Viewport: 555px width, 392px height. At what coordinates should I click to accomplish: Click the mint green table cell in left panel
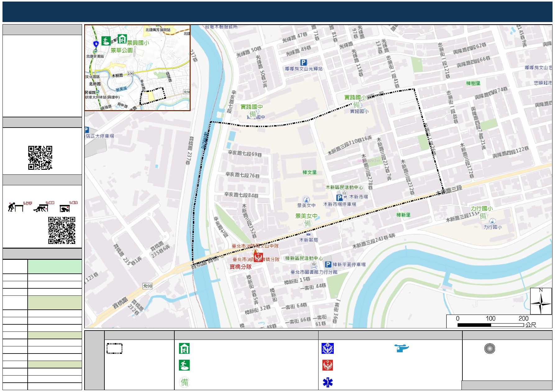pos(55,266)
